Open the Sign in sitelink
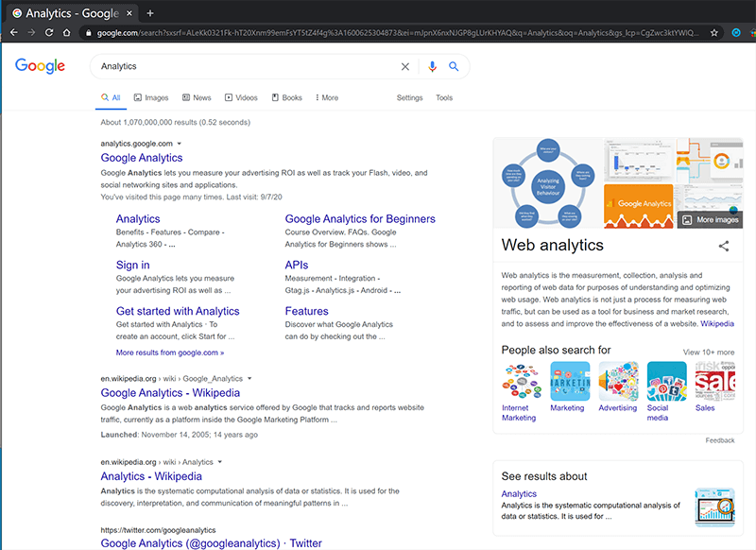The height and width of the screenshot is (550, 756). 132,266
